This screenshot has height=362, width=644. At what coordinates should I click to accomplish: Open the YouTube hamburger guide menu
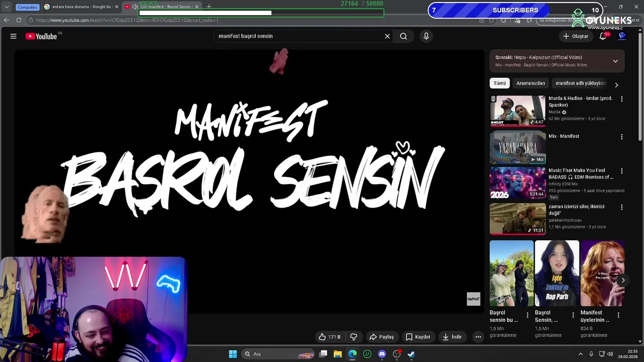tap(14, 36)
